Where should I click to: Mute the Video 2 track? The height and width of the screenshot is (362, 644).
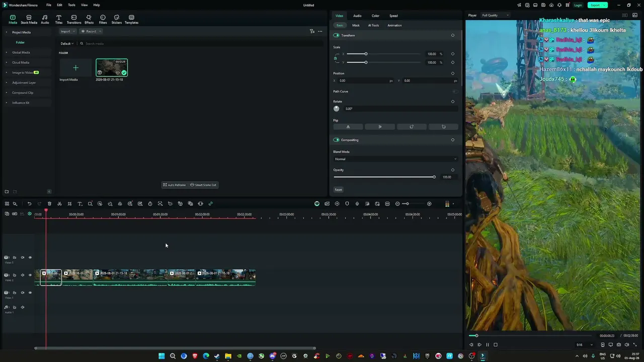pyautogui.click(x=22, y=275)
